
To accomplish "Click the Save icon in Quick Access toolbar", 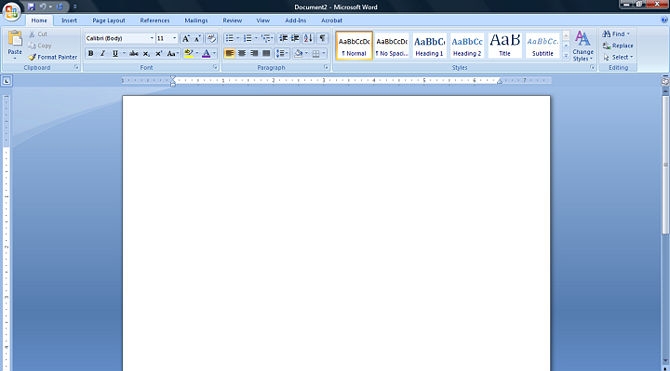I will (x=31, y=7).
